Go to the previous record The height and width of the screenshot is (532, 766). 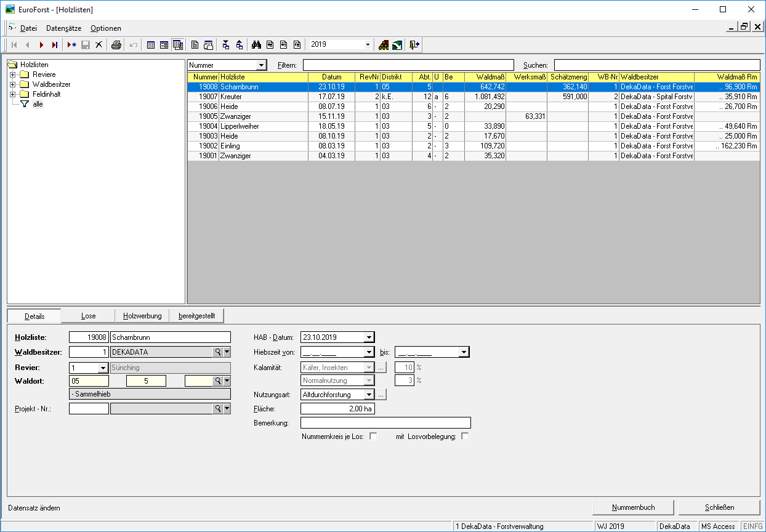coord(28,45)
